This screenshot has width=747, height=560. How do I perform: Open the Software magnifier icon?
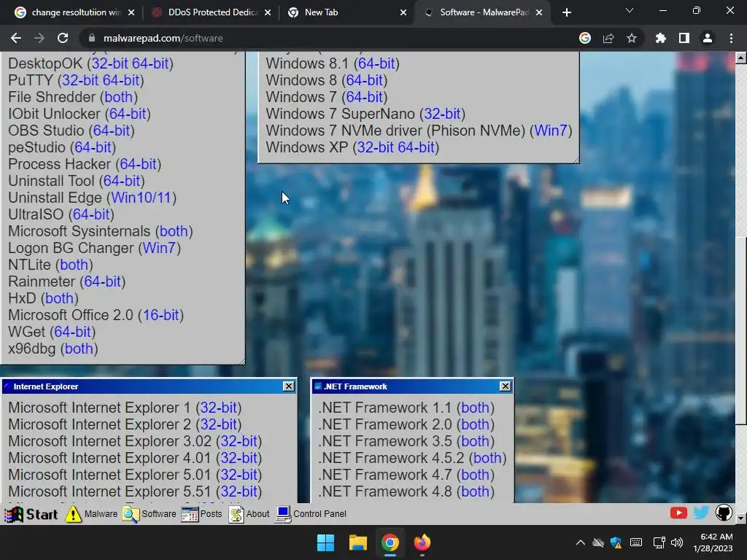pos(131,514)
